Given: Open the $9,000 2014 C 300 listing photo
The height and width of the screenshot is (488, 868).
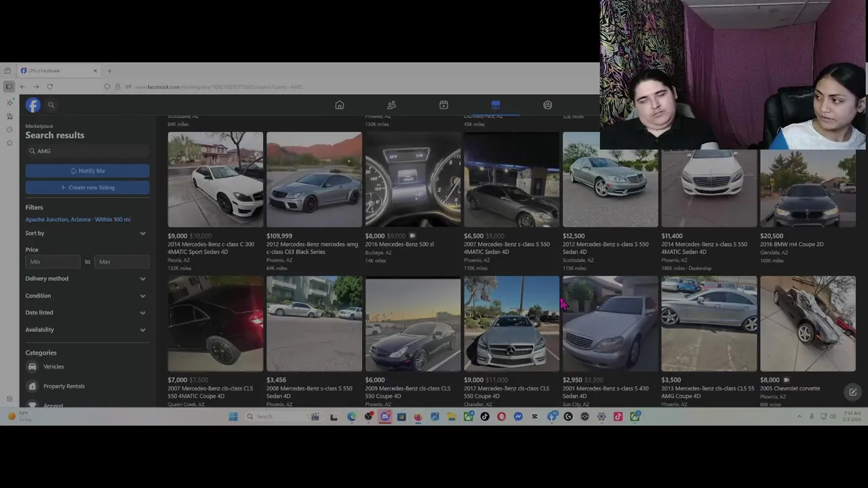Looking at the screenshot, I should 216,179.
